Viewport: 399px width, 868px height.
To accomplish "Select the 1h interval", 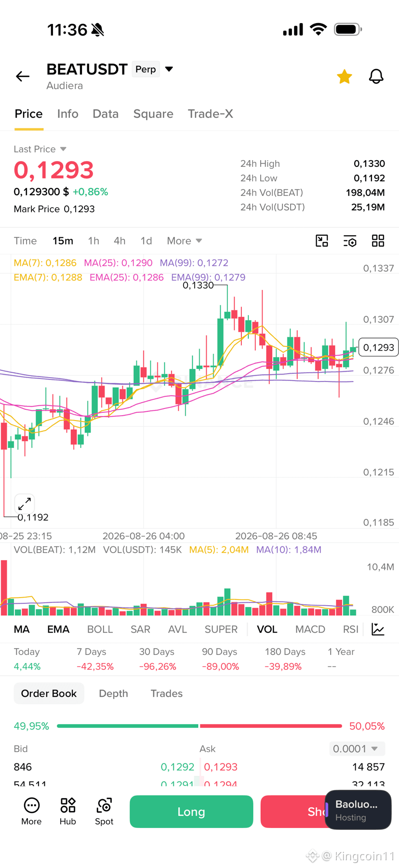I will click(93, 241).
